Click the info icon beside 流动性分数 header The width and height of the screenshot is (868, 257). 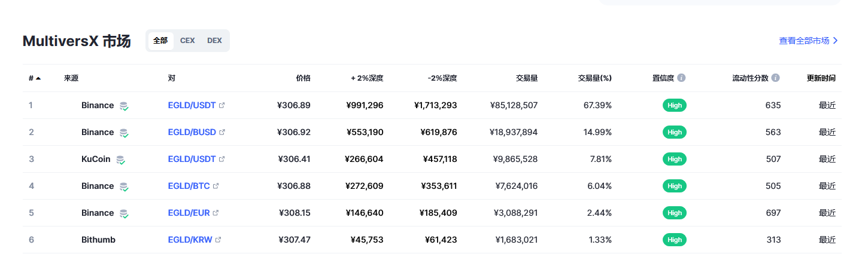[776, 78]
